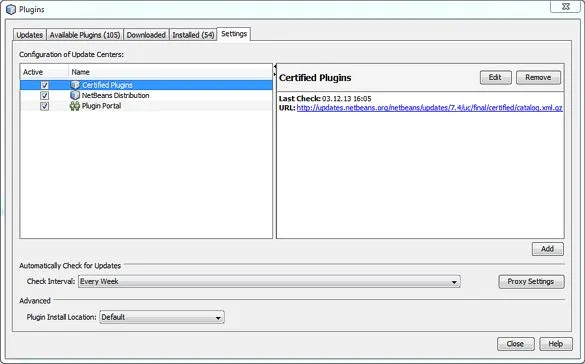The width and height of the screenshot is (585, 364).
Task: Select the Plugin Portal row
Action: (146, 106)
